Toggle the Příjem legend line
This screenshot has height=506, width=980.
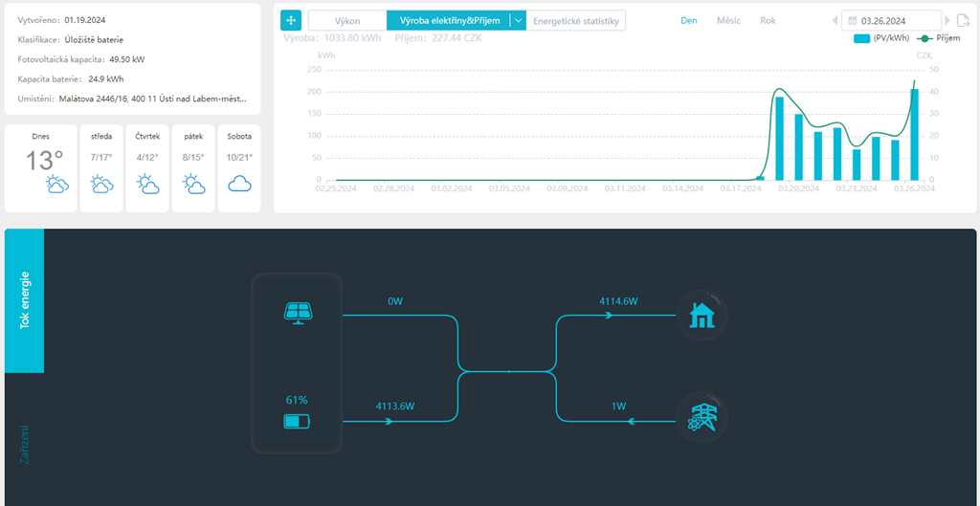coord(937,39)
